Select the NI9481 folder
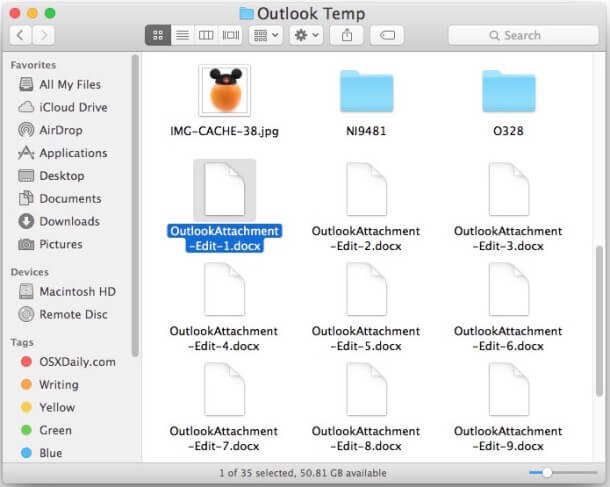610x487 pixels. [366, 91]
